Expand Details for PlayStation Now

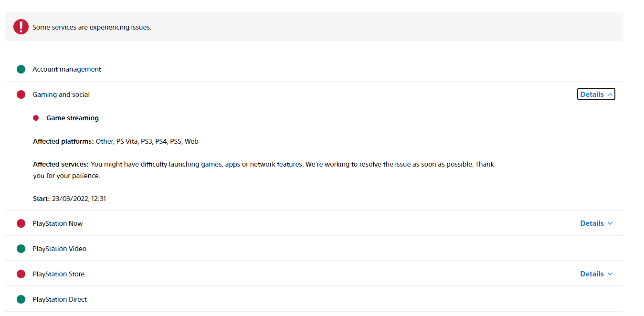click(596, 223)
